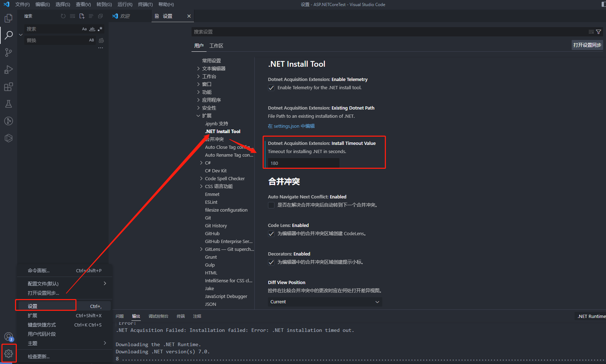Image resolution: width=606 pixels, height=364 pixels.
Task: Uncheck Enable Telemetry for .NET install tool
Action: [x=271, y=88]
